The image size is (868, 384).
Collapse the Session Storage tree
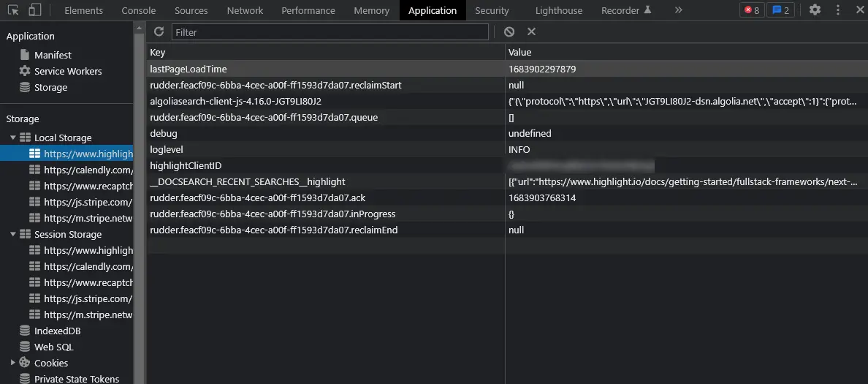click(x=13, y=234)
